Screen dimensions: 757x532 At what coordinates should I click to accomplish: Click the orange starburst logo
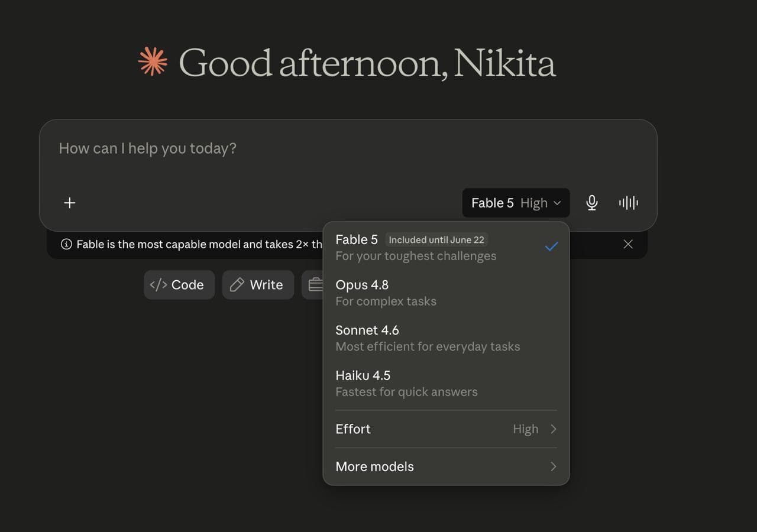[153, 61]
